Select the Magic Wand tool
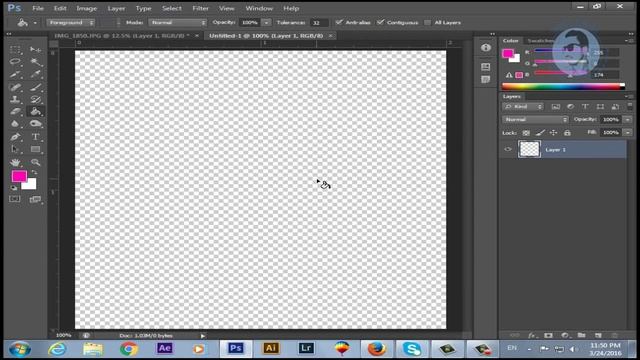This screenshot has height=360, width=640. 36,62
